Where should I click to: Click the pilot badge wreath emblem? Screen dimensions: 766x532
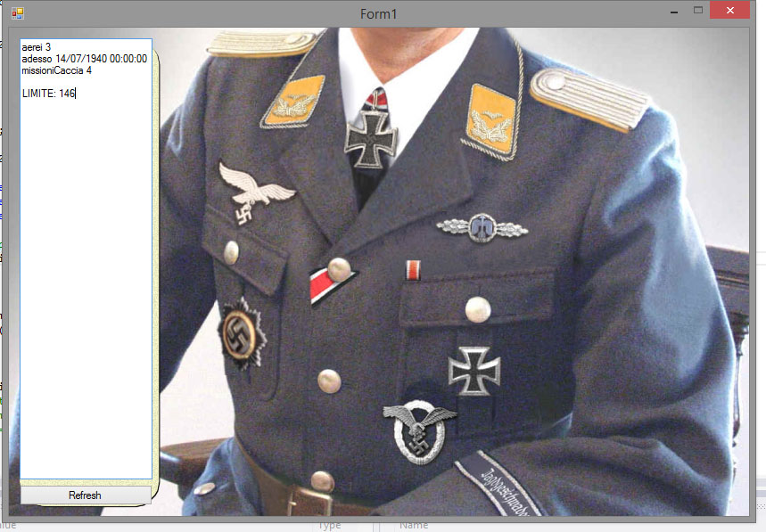point(420,431)
